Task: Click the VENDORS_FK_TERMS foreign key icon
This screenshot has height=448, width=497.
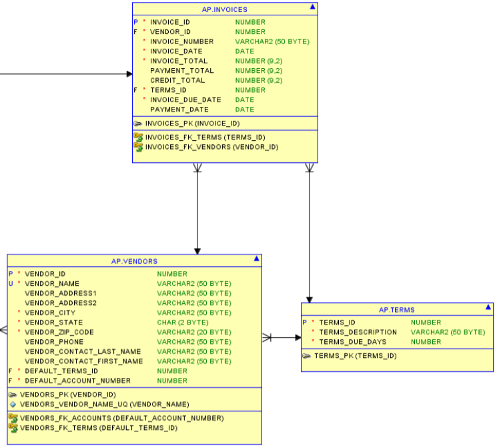Action: tap(13, 428)
